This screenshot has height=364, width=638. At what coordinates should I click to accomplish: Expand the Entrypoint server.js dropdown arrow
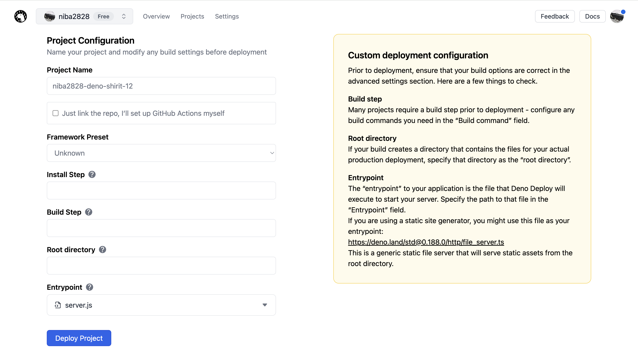tap(265, 305)
